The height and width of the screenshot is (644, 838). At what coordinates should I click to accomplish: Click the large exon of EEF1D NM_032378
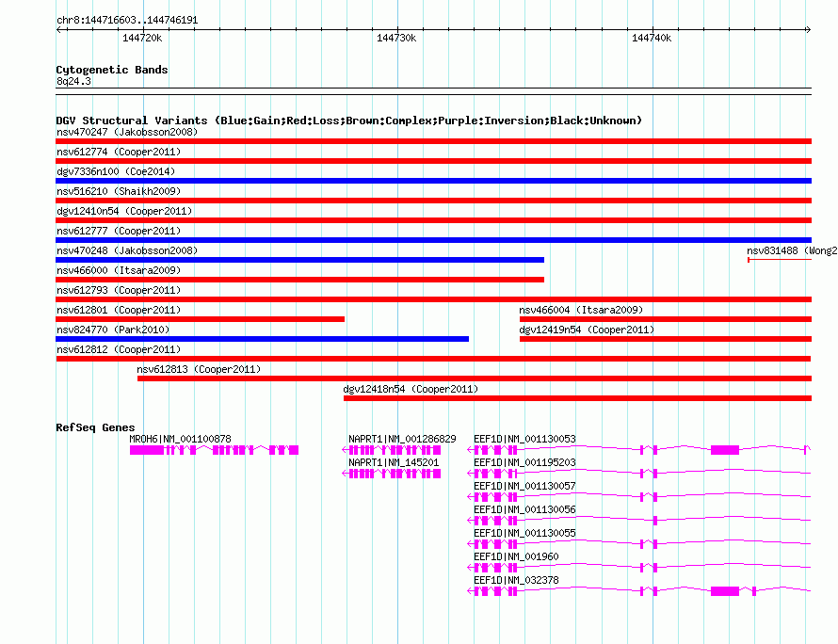tap(725, 591)
